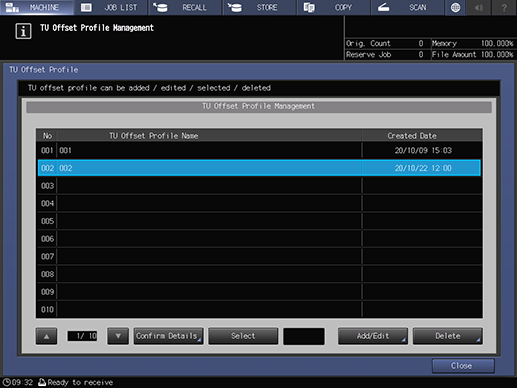
Task: Select empty profile row 010
Action: pyautogui.click(x=259, y=309)
